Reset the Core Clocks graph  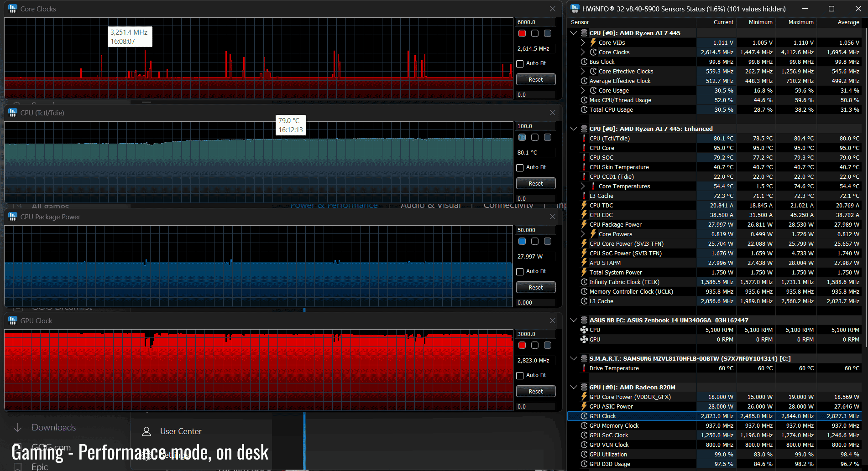pyautogui.click(x=536, y=79)
